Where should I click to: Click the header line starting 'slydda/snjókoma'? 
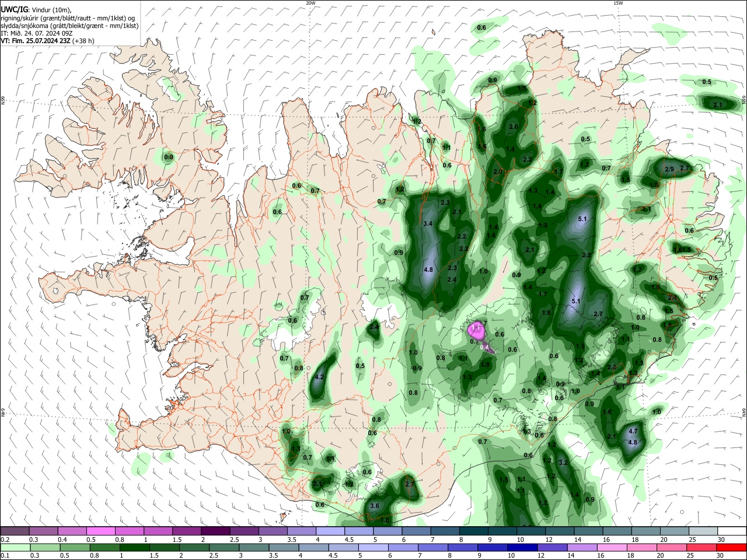(x=69, y=26)
